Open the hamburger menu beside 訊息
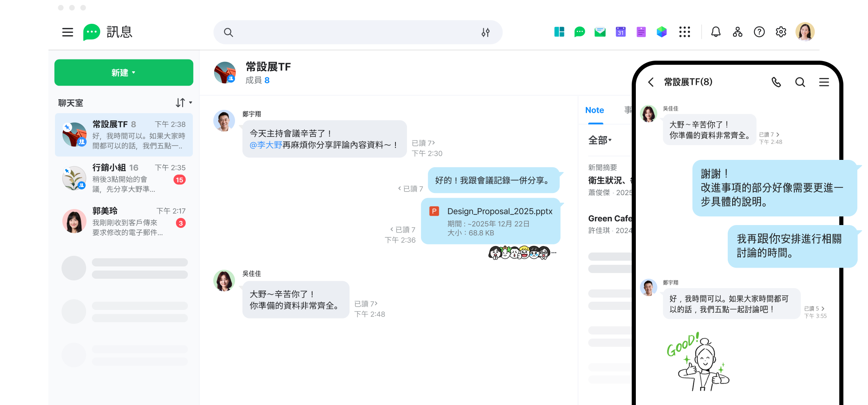 click(68, 32)
